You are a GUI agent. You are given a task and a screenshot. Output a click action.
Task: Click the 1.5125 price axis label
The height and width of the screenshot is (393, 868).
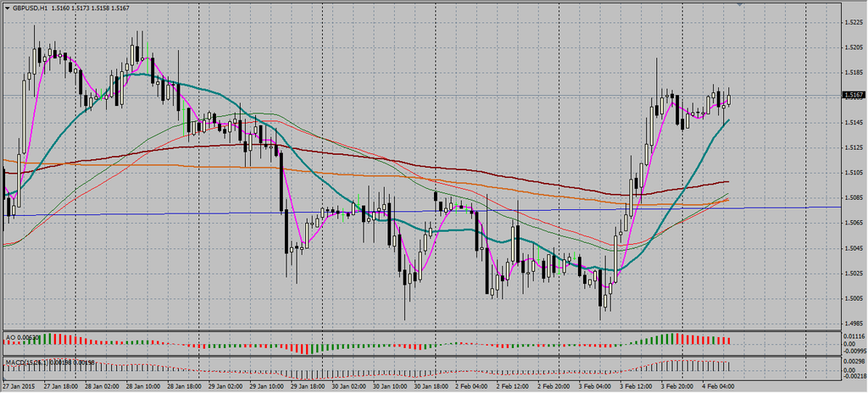click(x=854, y=148)
